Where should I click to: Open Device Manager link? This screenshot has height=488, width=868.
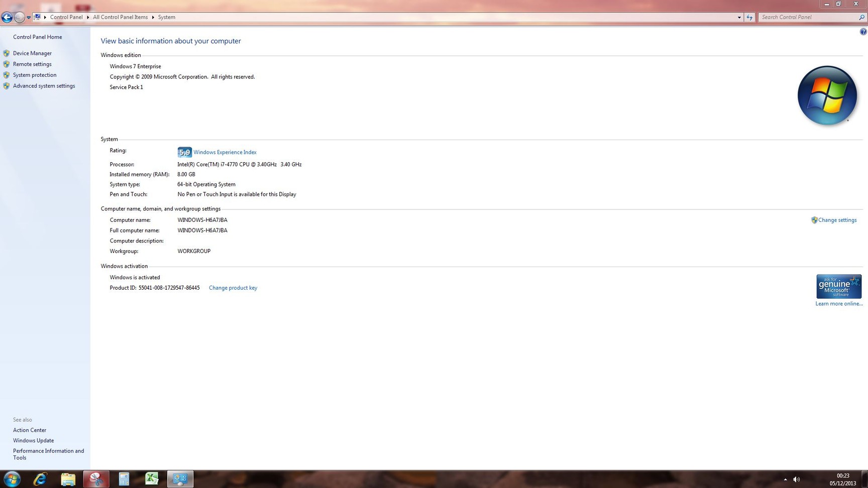pyautogui.click(x=32, y=53)
